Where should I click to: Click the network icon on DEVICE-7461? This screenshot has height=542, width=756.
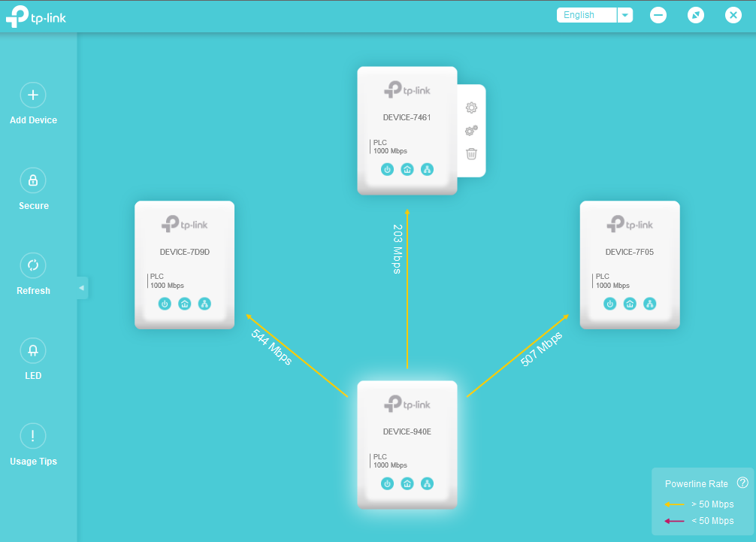click(427, 169)
